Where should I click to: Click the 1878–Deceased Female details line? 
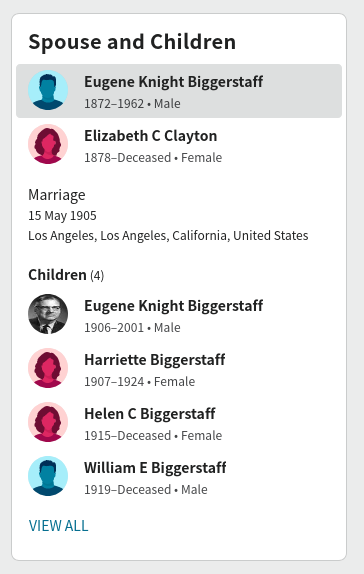(153, 157)
